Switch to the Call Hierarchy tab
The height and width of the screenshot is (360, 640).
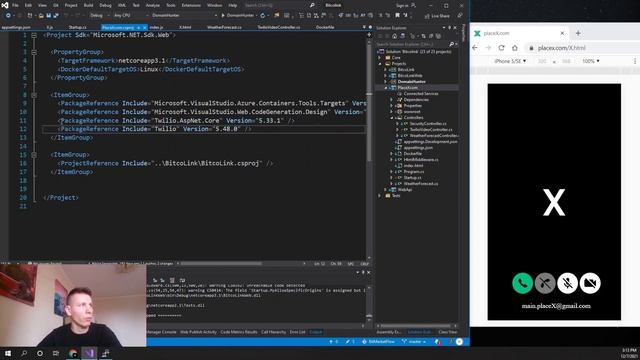tap(273, 332)
